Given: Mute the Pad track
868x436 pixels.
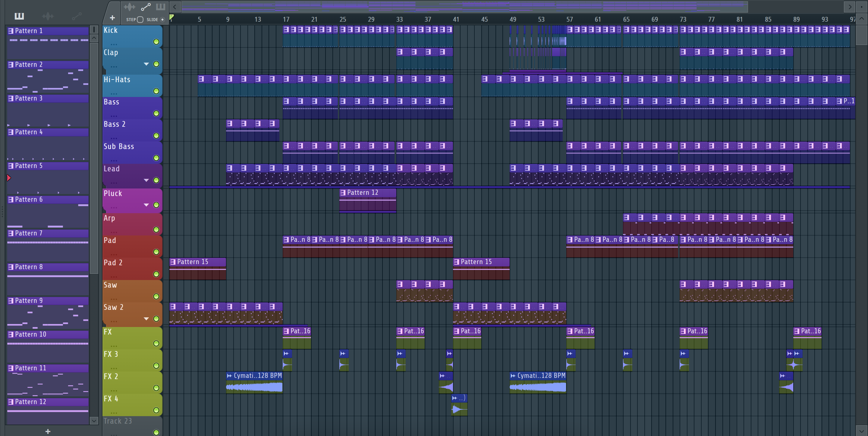Looking at the screenshot, I should coord(156,252).
